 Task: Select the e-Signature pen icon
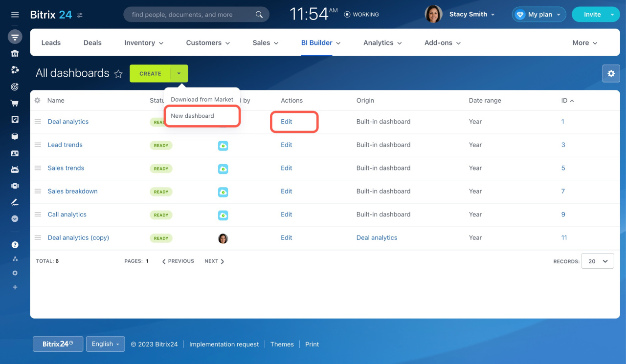pyautogui.click(x=15, y=202)
